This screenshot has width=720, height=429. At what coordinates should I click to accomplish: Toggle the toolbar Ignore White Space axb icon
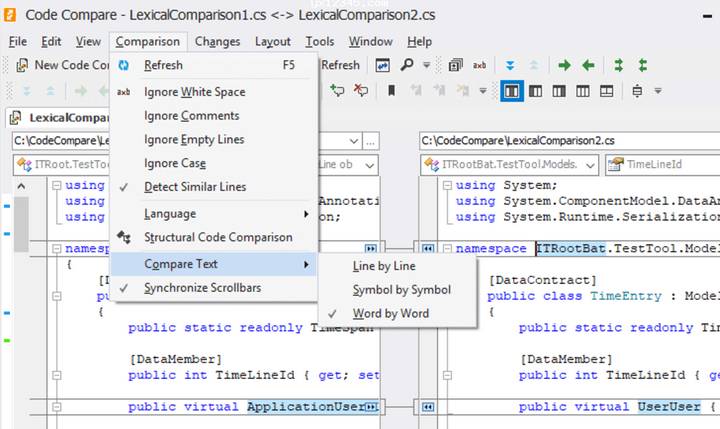coord(479,65)
